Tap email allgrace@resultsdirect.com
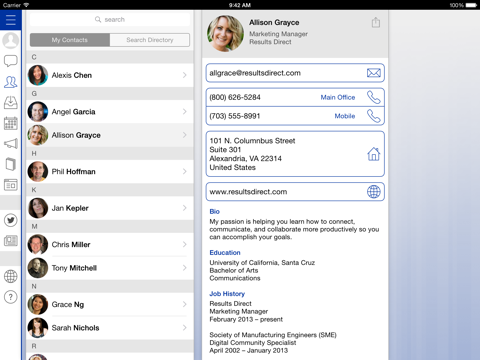Image resolution: width=480 pixels, height=360 pixels. point(255,73)
